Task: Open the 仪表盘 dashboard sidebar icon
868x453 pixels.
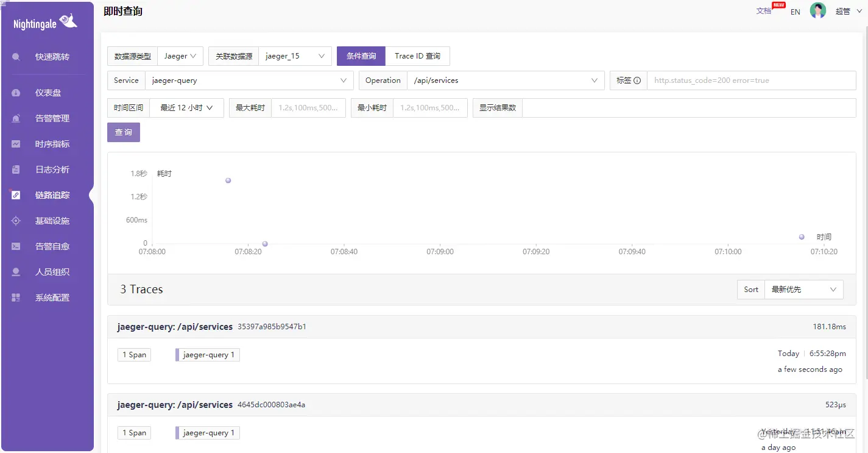Action: pyautogui.click(x=16, y=93)
